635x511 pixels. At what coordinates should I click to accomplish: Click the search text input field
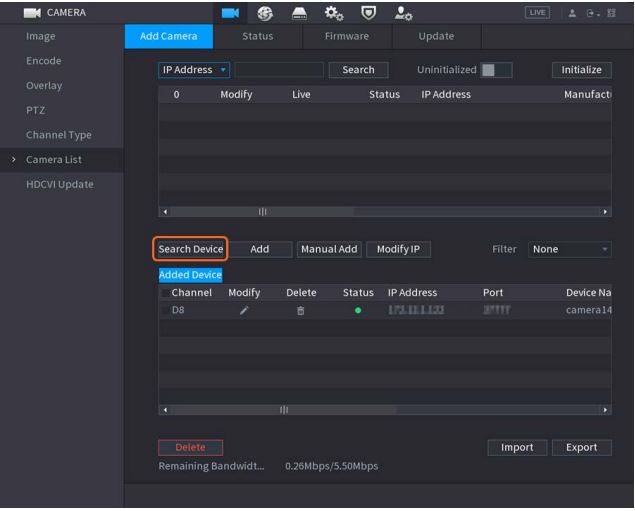279,70
